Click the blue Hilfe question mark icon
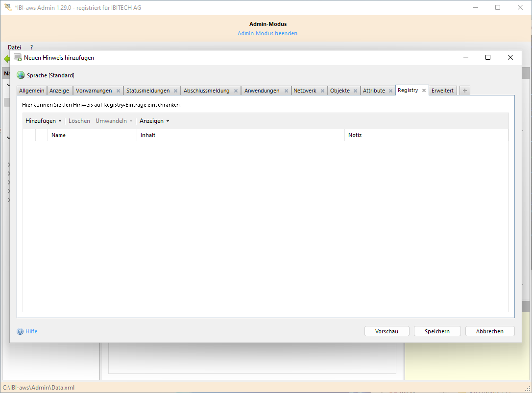 (x=20, y=331)
